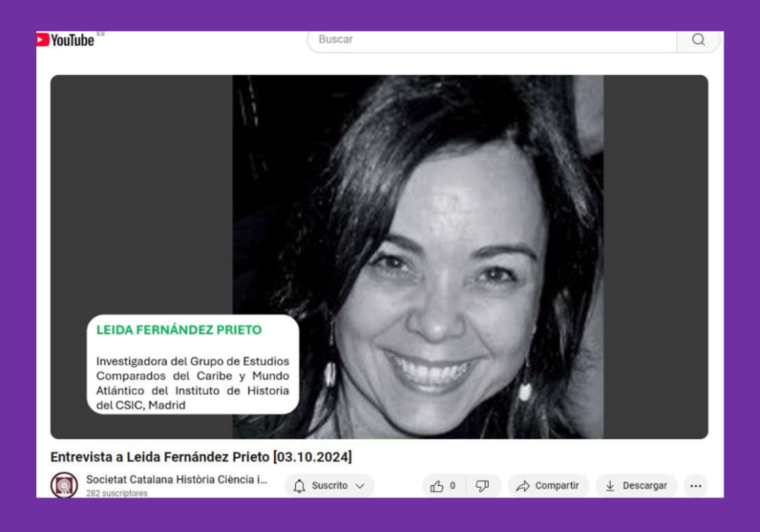760x532 pixels.
Task: Click the video title Entrevista a Leida Fernández Prieto
Action: [201, 457]
